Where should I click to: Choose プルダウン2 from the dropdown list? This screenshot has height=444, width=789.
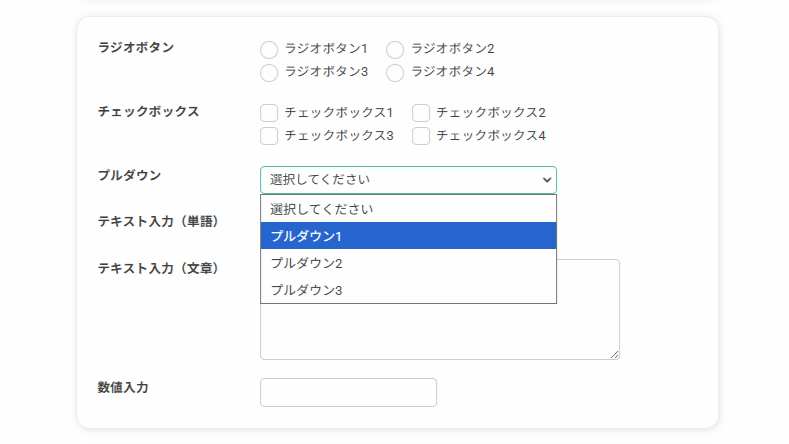(x=408, y=263)
